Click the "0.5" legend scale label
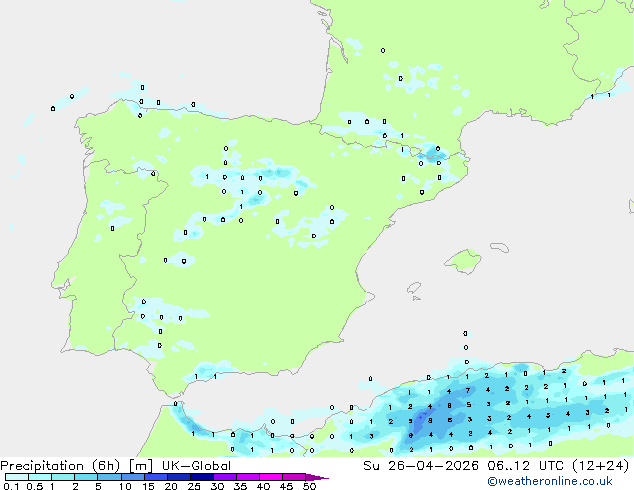Image resolution: width=634 pixels, height=490 pixels. (x=35, y=486)
